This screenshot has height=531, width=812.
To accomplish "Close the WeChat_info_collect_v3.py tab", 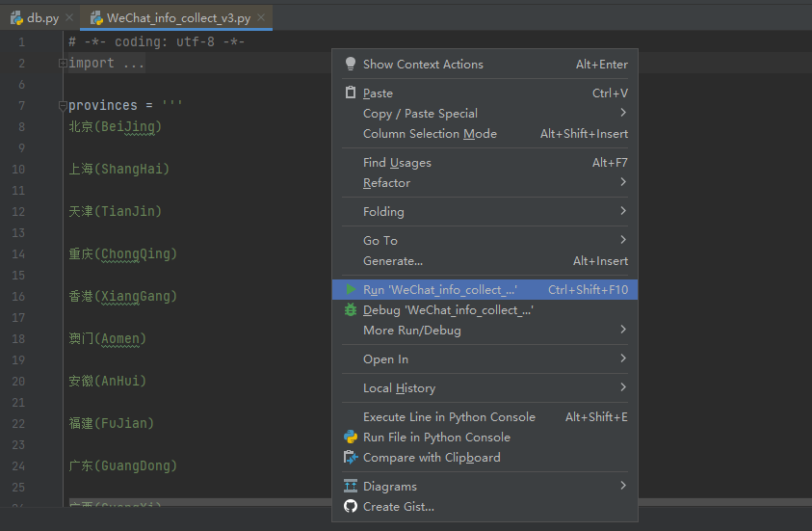I will pos(262,18).
